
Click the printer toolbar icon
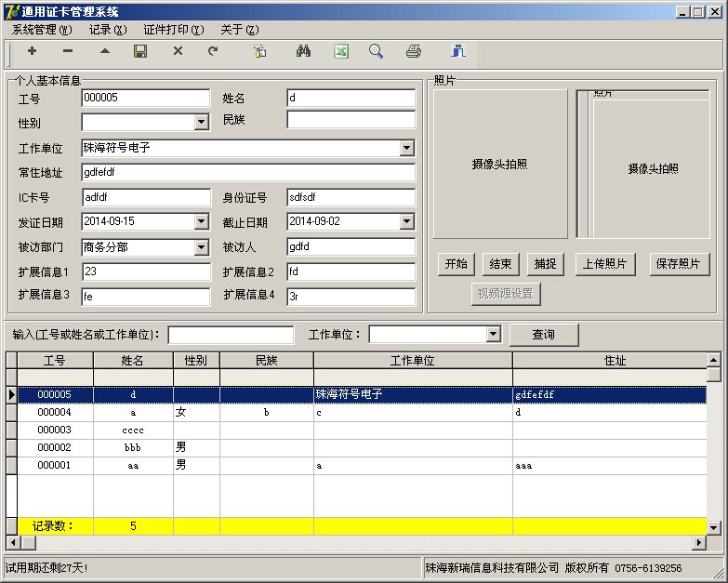[414, 51]
